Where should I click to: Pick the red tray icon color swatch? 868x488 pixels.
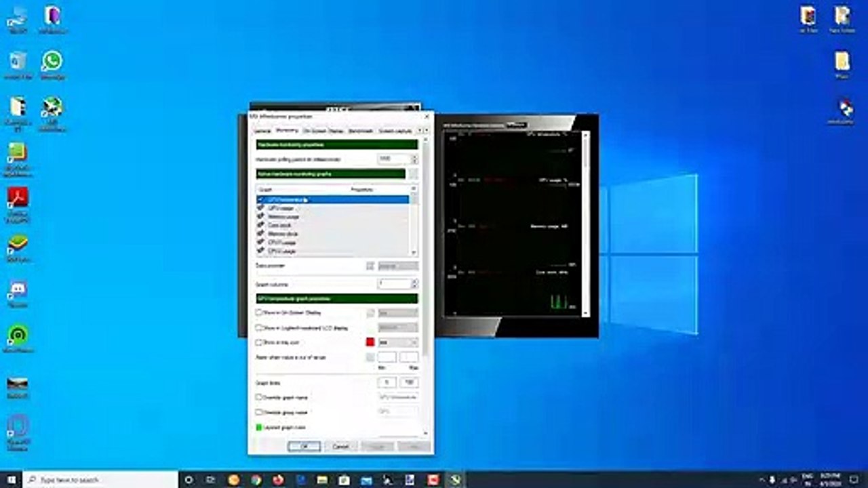point(370,342)
